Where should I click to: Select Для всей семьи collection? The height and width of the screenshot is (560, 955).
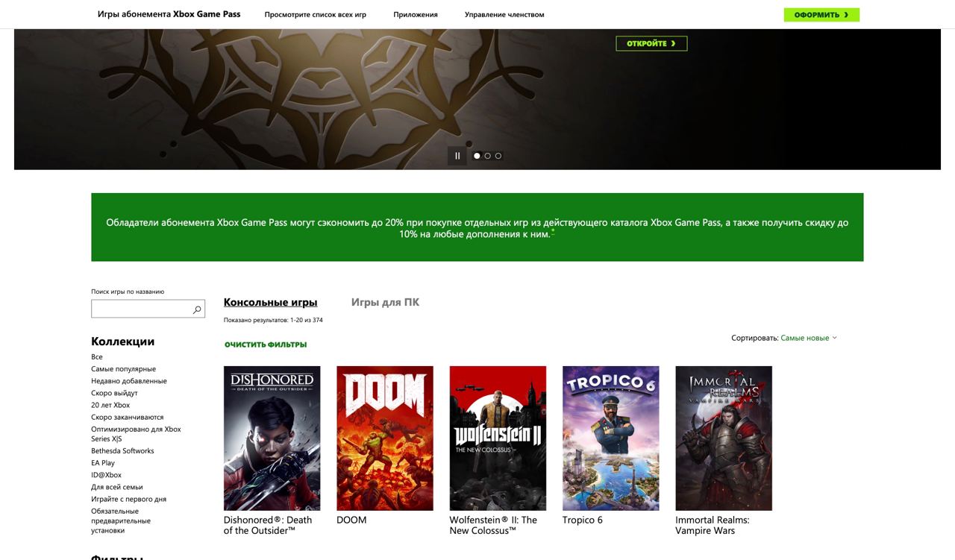pyautogui.click(x=117, y=487)
